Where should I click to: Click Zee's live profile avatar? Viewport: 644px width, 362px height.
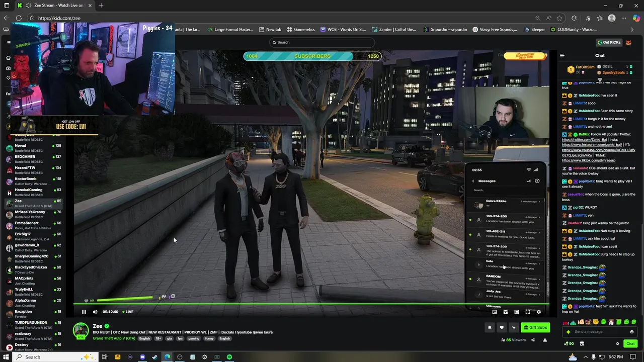pos(80,331)
